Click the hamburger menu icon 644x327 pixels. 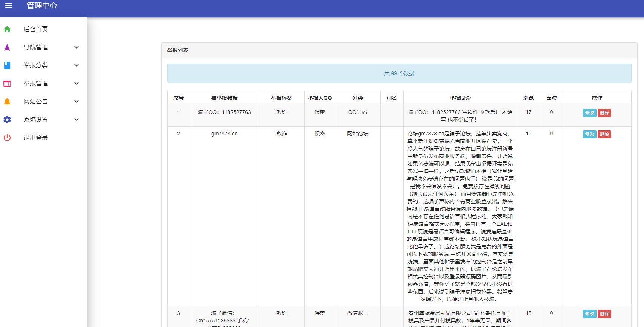click(9, 5)
